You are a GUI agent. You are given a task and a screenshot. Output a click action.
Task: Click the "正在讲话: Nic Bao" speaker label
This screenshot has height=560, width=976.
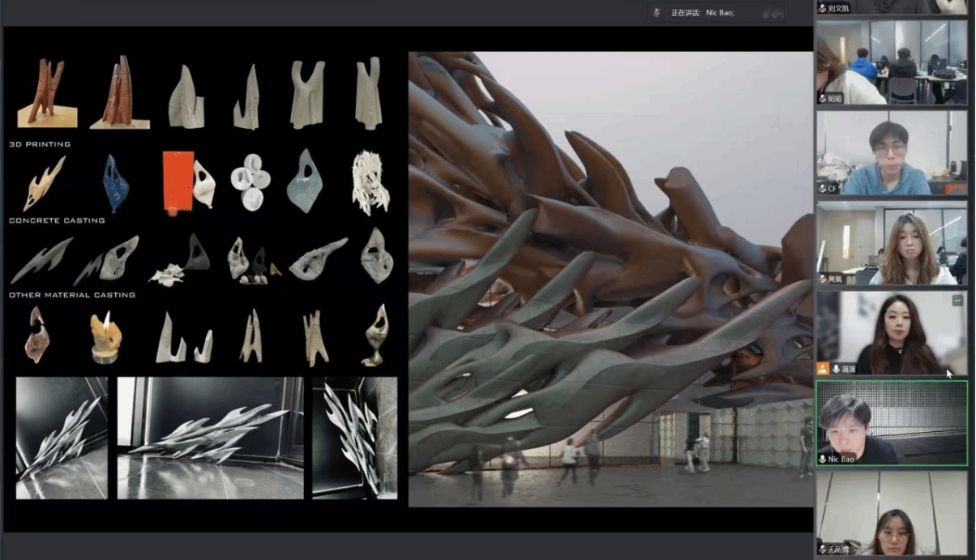(702, 13)
